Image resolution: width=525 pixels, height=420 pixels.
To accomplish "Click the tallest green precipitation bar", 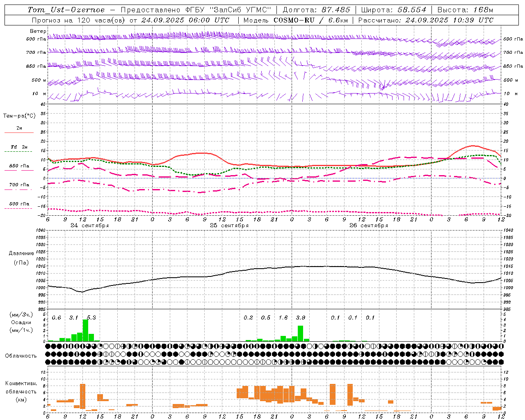I will point(85,330).
